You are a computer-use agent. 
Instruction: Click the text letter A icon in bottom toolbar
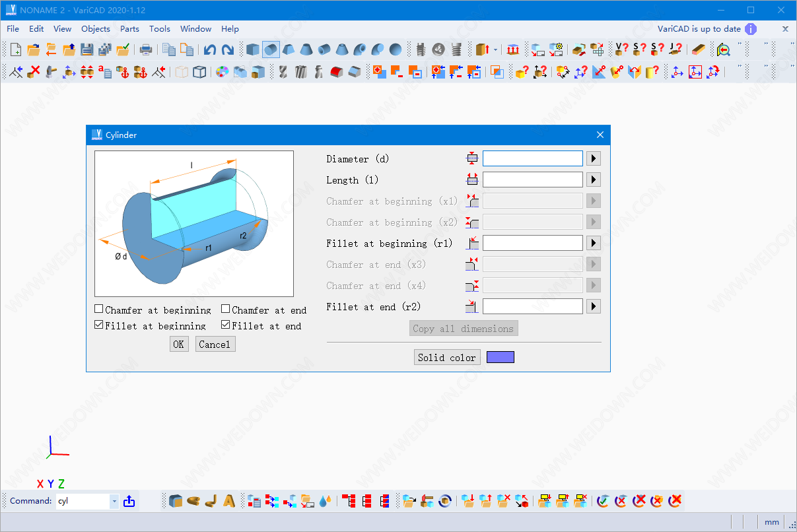tap(229, 501)
